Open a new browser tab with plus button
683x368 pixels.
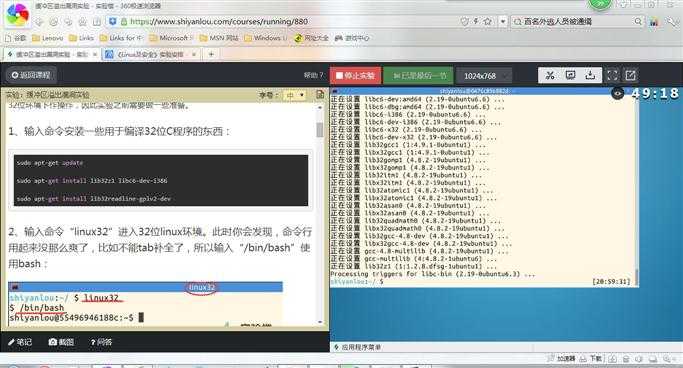[x=211, y=54]
